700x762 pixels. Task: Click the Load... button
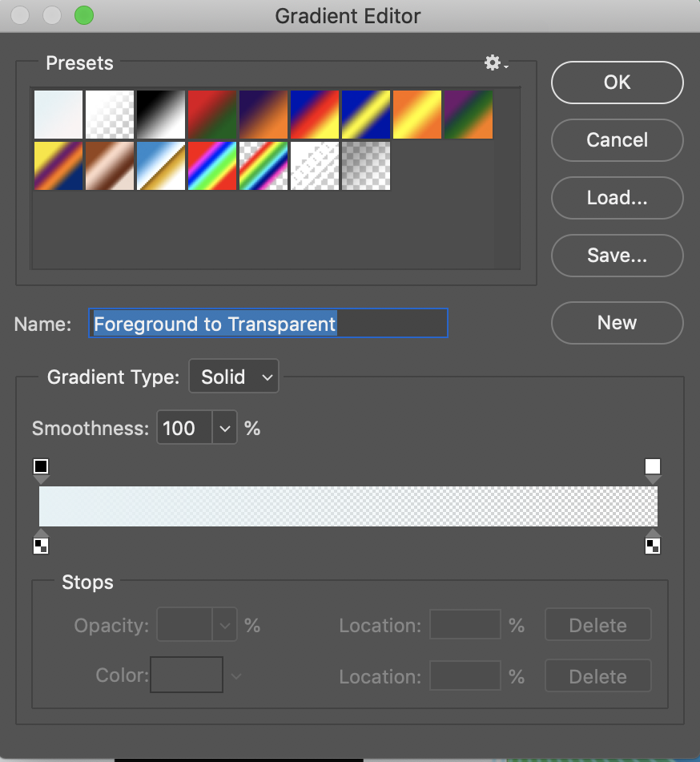click(x=617, y=198)
